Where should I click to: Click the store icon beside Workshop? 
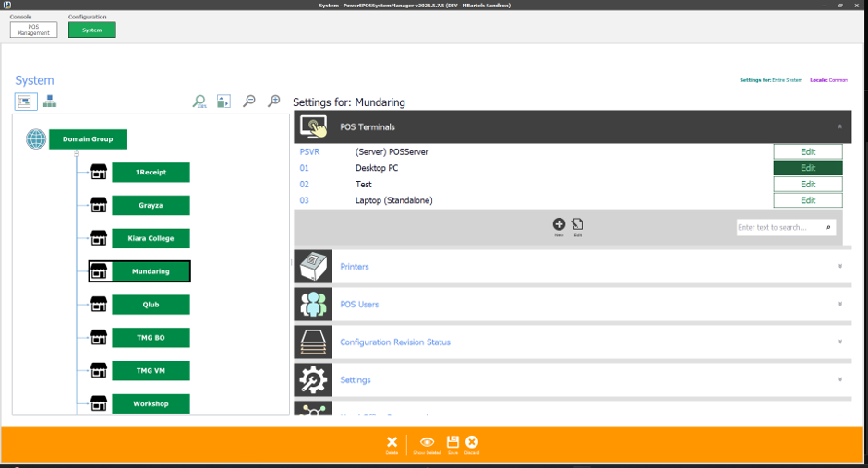pyautogui.click(x=99, y=403)
